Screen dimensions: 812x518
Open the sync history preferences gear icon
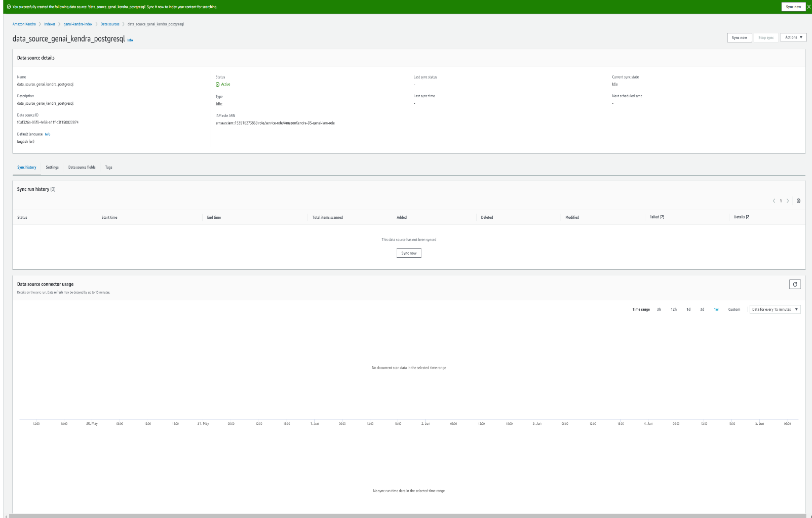798,201
